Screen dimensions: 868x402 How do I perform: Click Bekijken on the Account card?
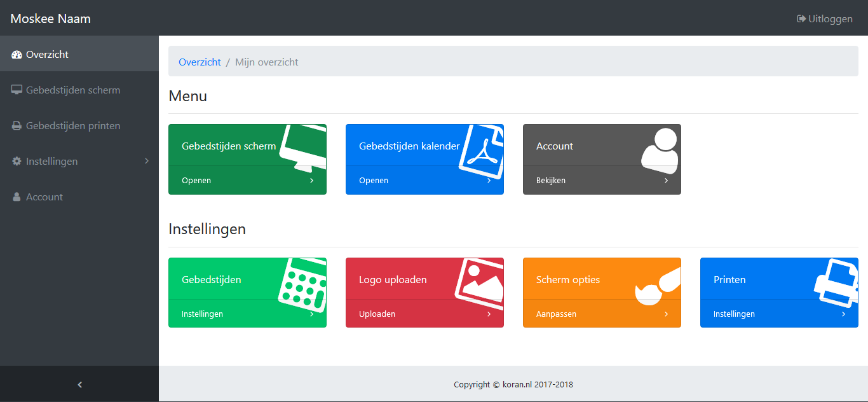pos(550,181)
